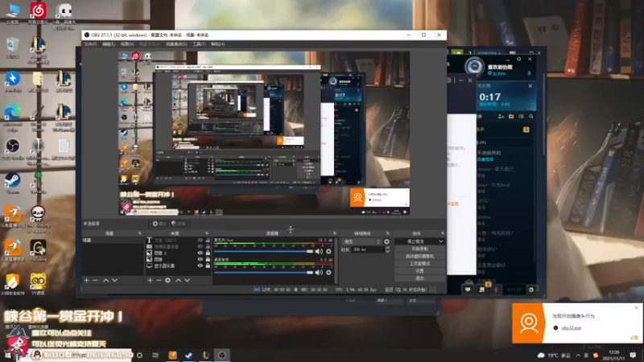The image size is (644, 362).
Task: Pop out the Audio Mixer dock panel icon
Action: point(334,233)
